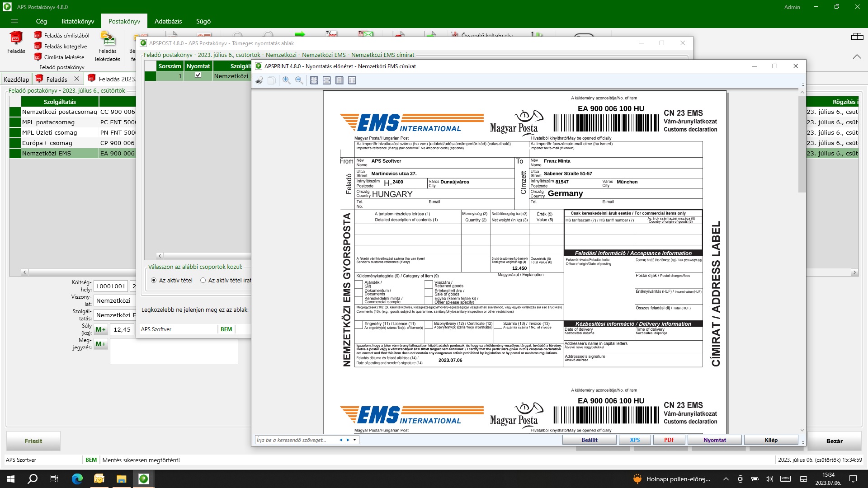The image size is (868, 488).
Task: Fit whole page in preview
Action: 314,80
